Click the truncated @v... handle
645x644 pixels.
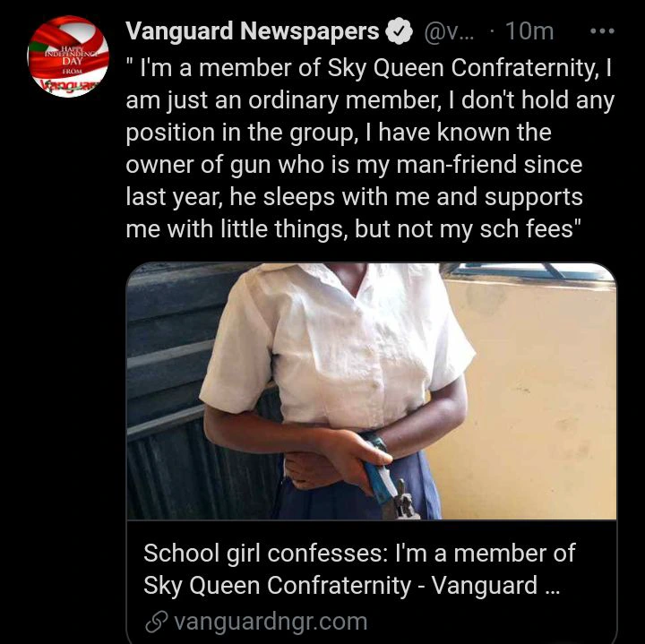pyautogui.click(x=449, y=31)
